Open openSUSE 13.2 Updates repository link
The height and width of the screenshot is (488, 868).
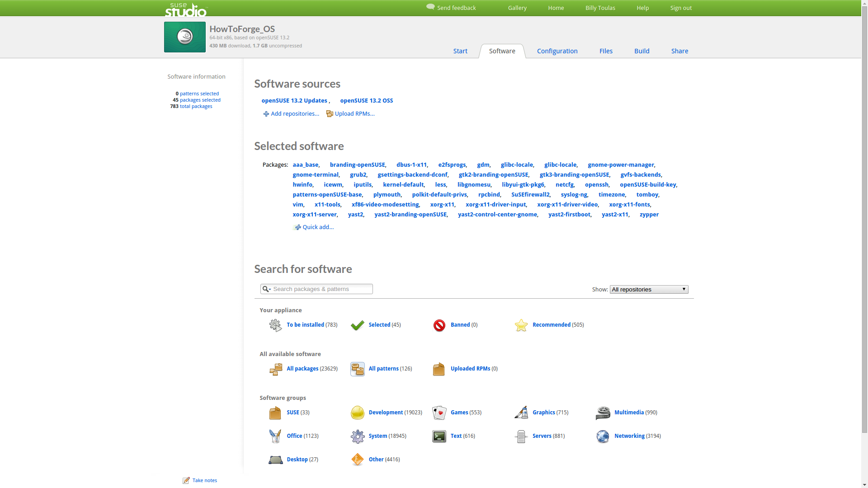click(294, 101)
